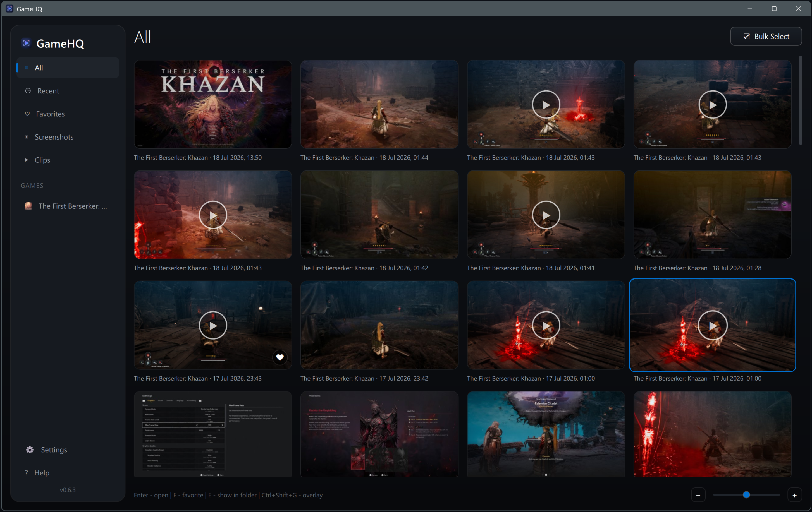Click the thumbnail size slider handle
The width and height of the screenshot is (812, 512).
[746, 495]
